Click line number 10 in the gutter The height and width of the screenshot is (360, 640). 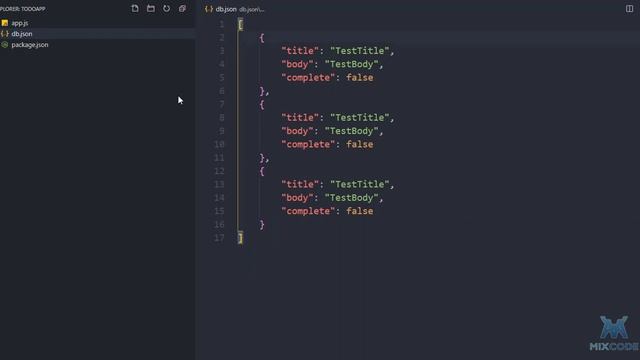click(x=219, y=144)
